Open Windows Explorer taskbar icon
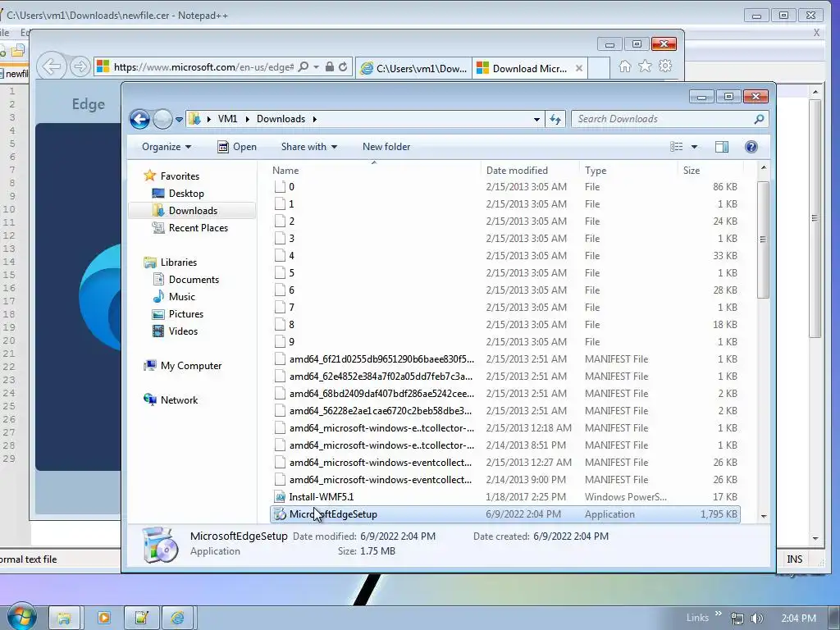Screen dimensions: 840x630 coord(64,619)
